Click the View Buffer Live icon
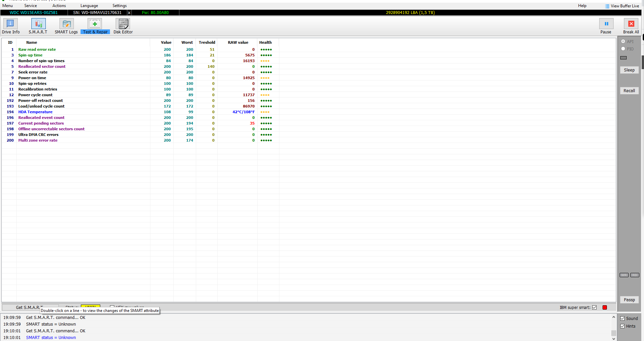 pos(607,6)
